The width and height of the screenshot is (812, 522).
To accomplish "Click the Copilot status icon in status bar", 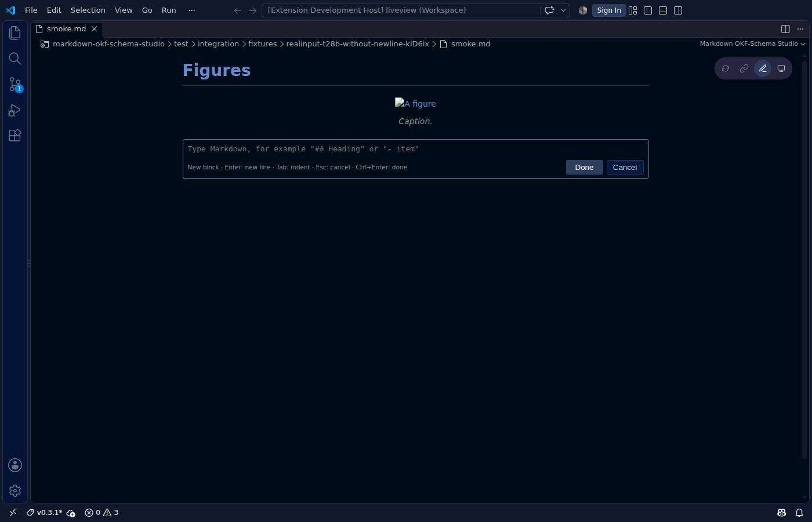I will 782,513.
